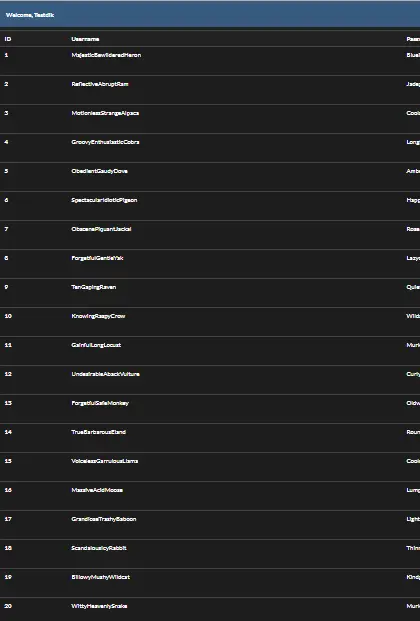Select the MajesticBewilderedHeron username
The image size is (420, 621).
click(106, 55)
